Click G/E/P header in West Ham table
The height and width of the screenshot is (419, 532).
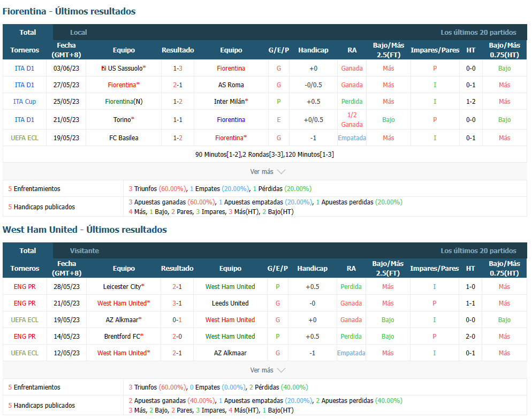[278, 269]
